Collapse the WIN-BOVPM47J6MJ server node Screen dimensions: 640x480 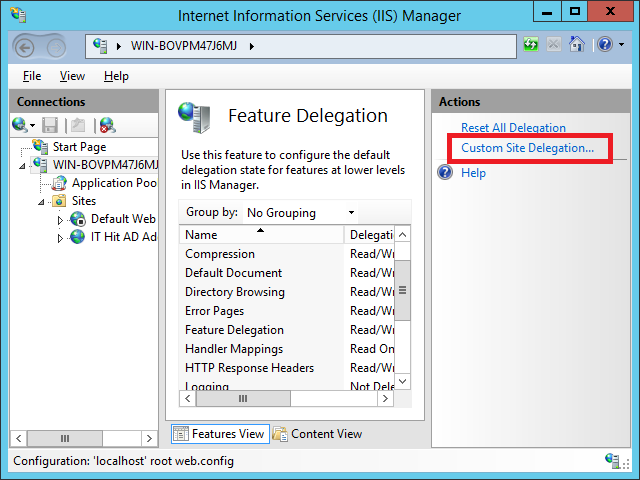(22, 165)
